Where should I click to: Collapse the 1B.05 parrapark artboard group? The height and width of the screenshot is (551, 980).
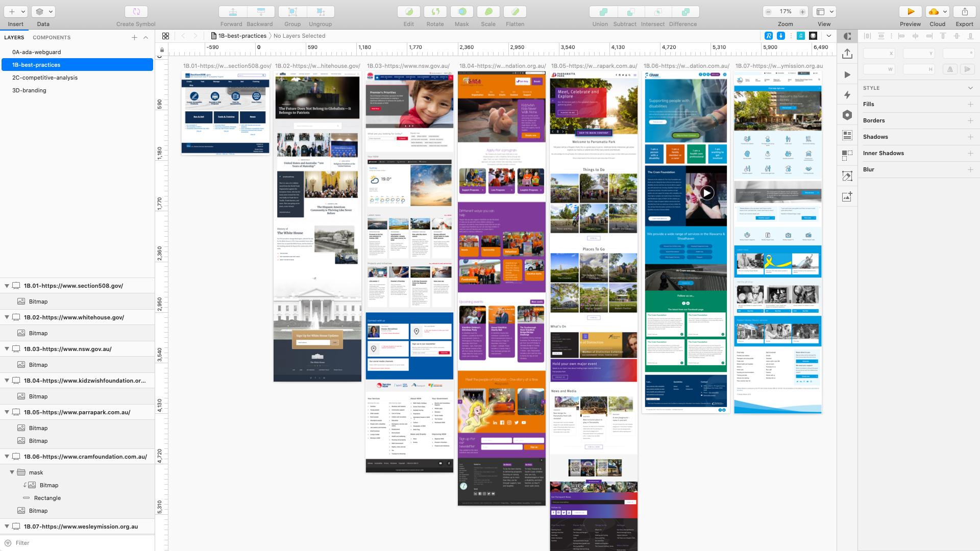pos(7,412)
